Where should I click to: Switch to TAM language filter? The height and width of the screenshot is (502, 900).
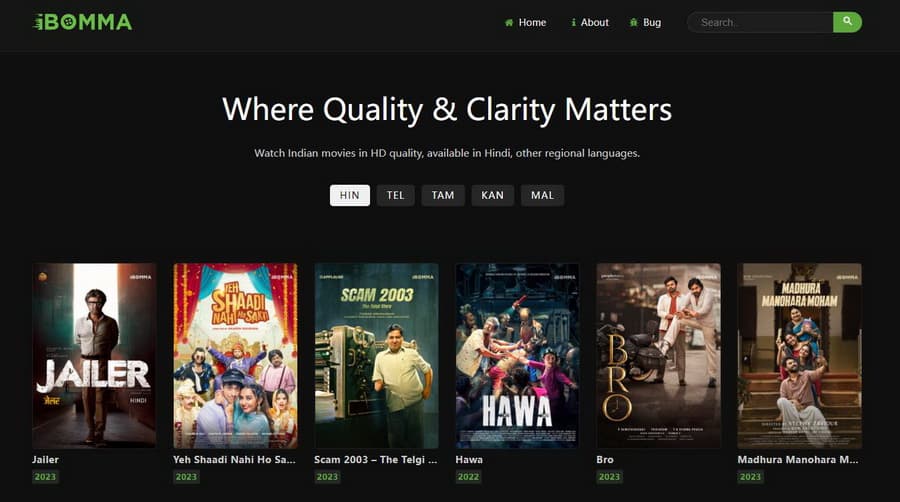click(443, 195)
